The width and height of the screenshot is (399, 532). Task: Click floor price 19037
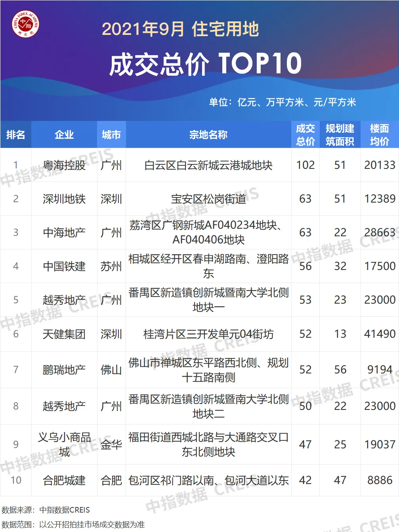click(x=380, y=444)
